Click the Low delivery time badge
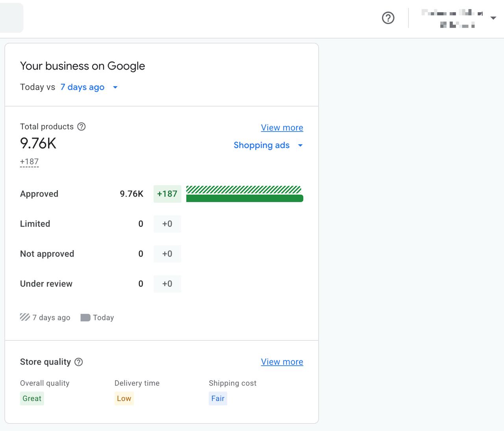This screenshot has height=431, width=504. (124, 398)
